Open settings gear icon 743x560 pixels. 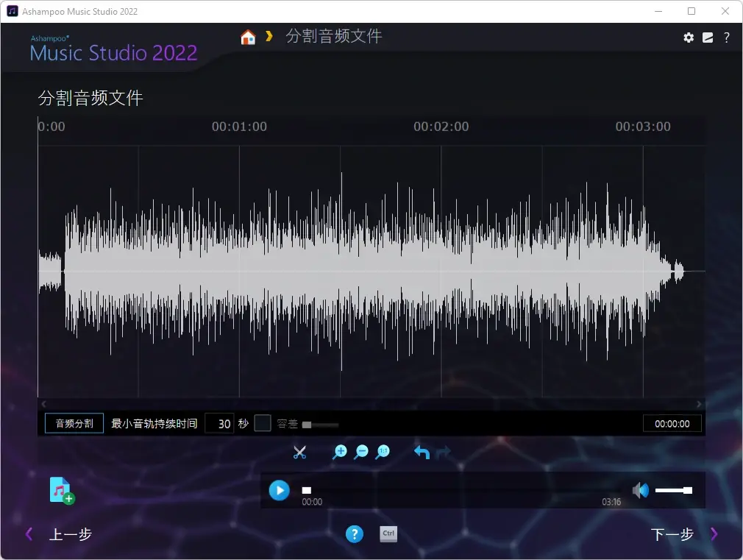click(x=689, y=38)
